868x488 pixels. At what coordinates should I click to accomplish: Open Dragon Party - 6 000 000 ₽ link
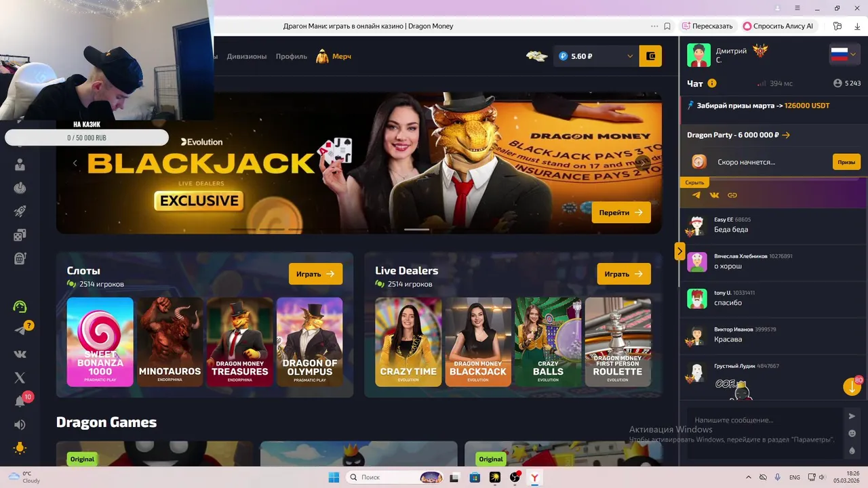pyautogui.click(x=738, y=135)
